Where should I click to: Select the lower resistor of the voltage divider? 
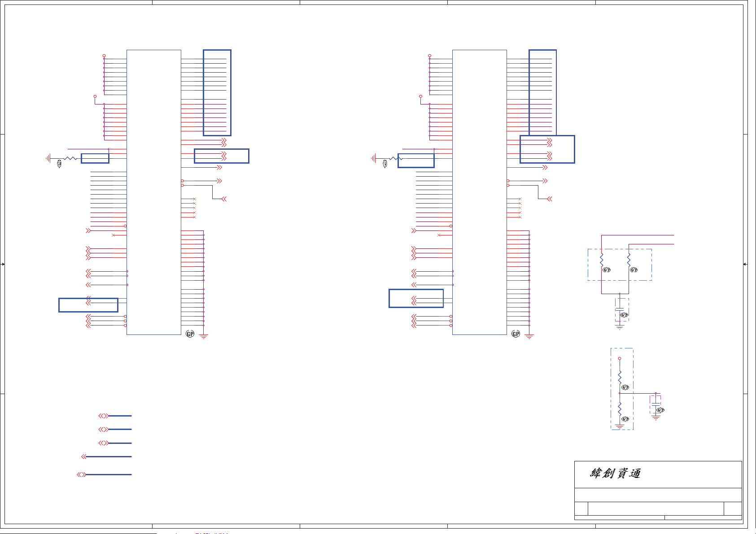(x=620, y=409)
